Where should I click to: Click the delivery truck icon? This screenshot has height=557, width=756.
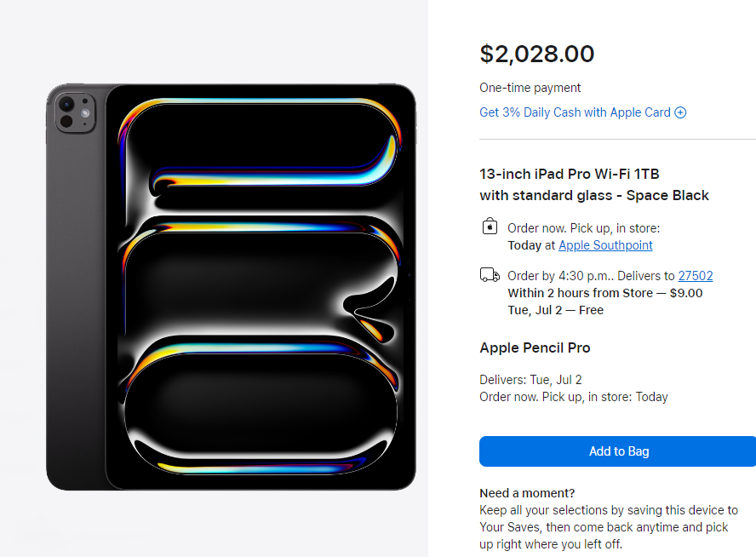(x=490, y=274)
